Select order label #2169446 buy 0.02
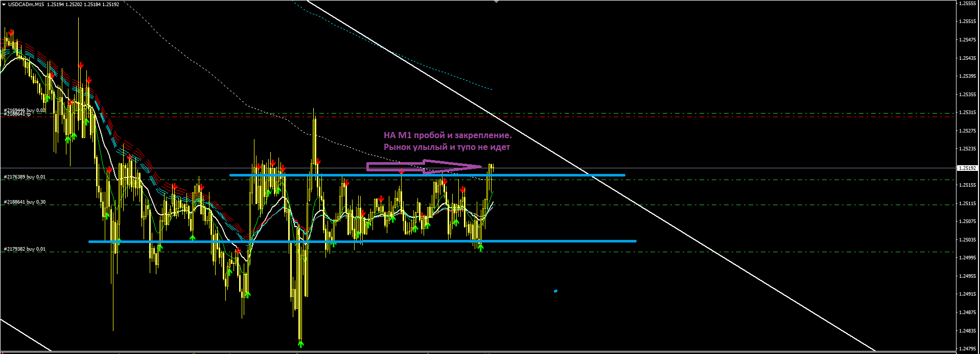 pos(25,110)
